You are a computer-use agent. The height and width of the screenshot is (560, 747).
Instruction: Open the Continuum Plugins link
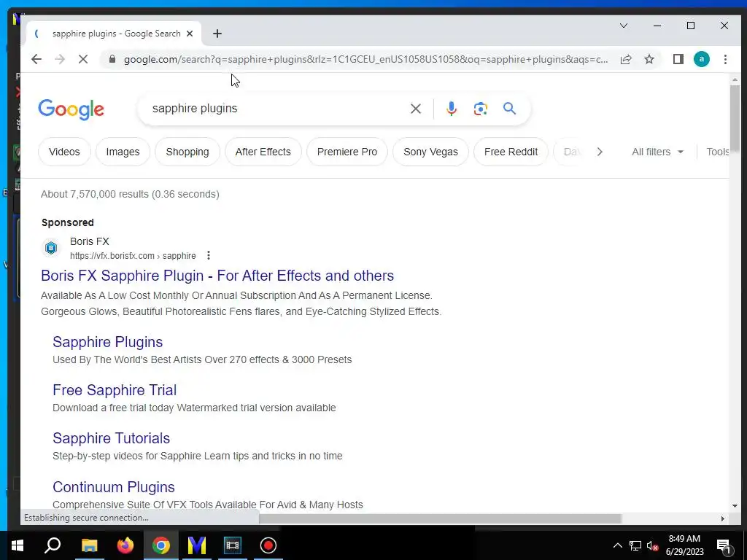coord(113,487)
